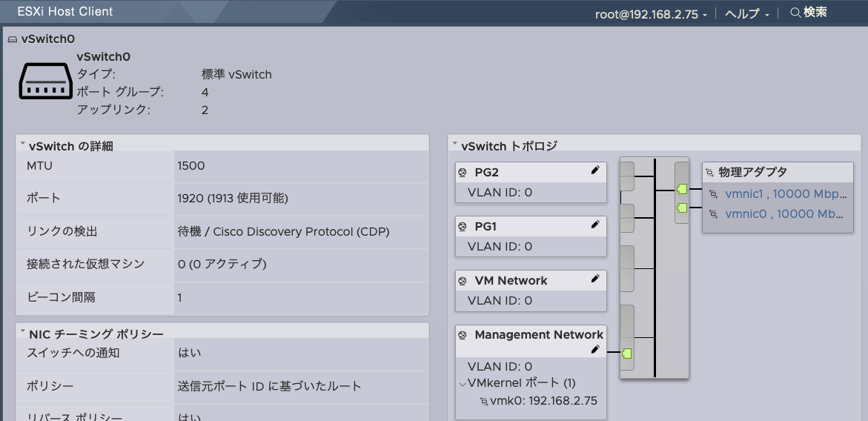Click 送信元ポート ID に基づいたルート value
Image resolution: width=868 pixels, height=421 pixels.
pos(270,385)
